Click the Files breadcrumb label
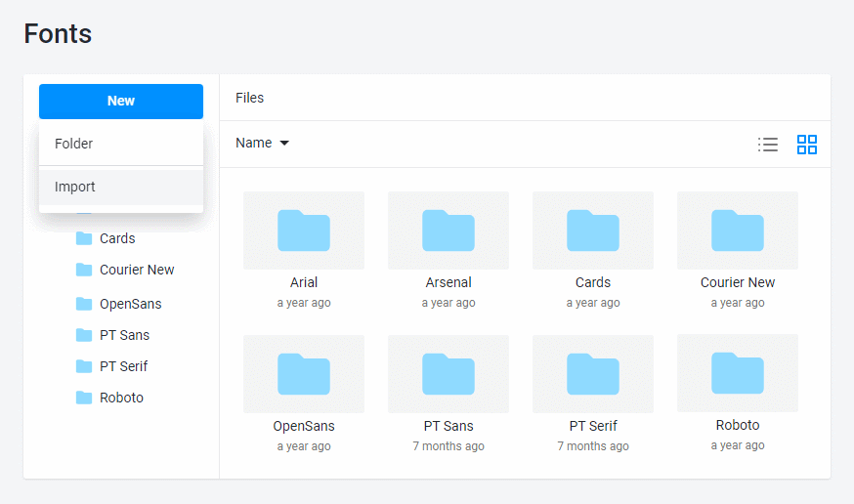This screenshot has height=504, width=854. (249, 98)
